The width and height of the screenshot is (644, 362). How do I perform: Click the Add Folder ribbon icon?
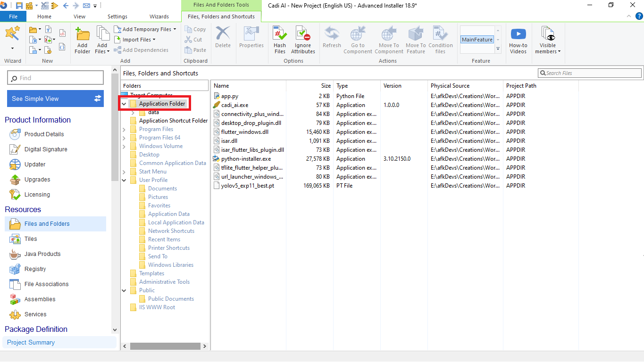pyautogui.click(x=82, y=40)
